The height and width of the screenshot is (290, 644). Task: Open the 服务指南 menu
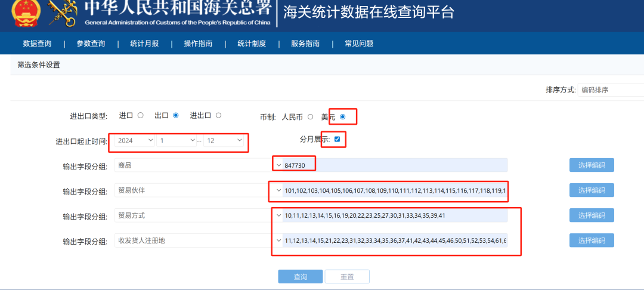tap(305, 44)
